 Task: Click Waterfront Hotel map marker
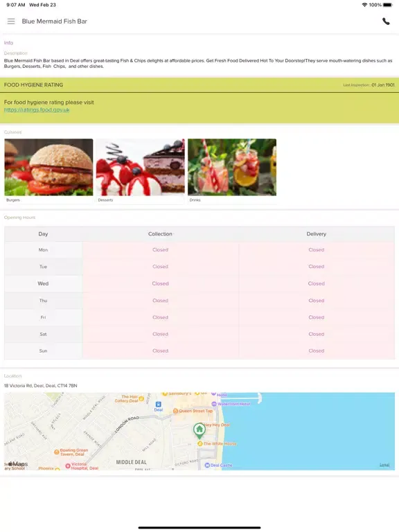click(x=214, y=404)
